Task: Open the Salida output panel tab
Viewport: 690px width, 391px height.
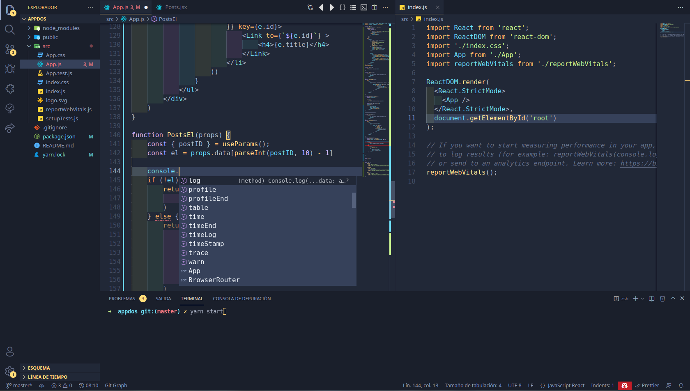Action: pyautogui.click(x=163, y=299)
